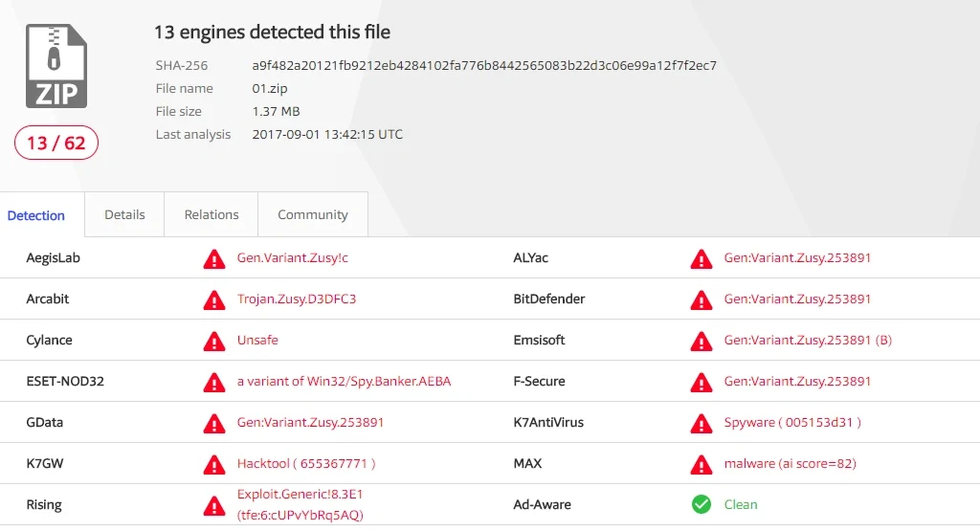Click the Cylance result Unsafe
The image size is (980, 531).
(x=257, y=340)
